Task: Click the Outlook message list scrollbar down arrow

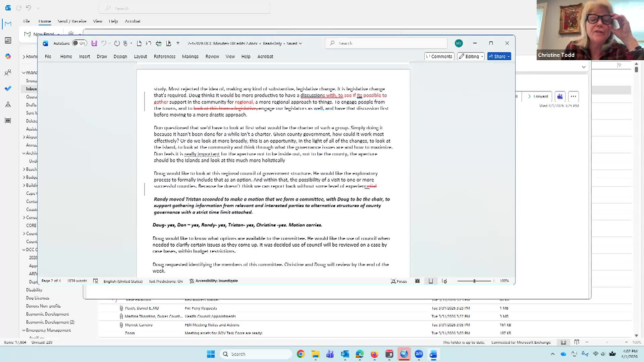Action: pyautogui.click(x=636, y=336)
